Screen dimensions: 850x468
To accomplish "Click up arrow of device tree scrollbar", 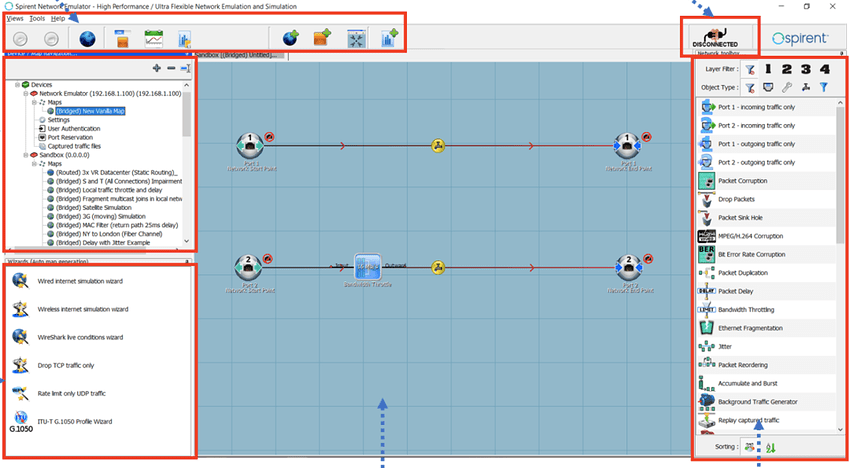I will coord(186,85).
